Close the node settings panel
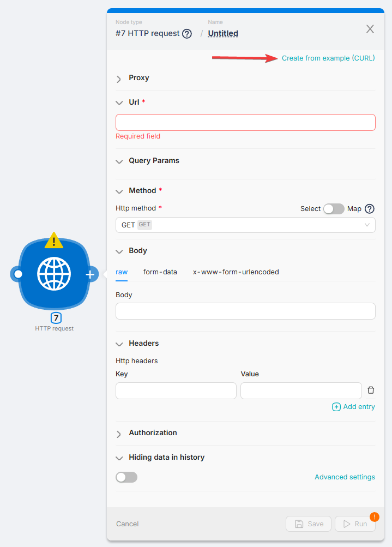Screen dimensions: 392x547 (370, 29)
